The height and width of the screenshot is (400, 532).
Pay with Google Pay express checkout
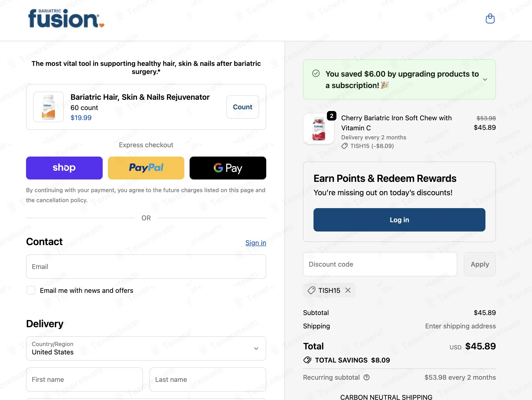[228, 168]
